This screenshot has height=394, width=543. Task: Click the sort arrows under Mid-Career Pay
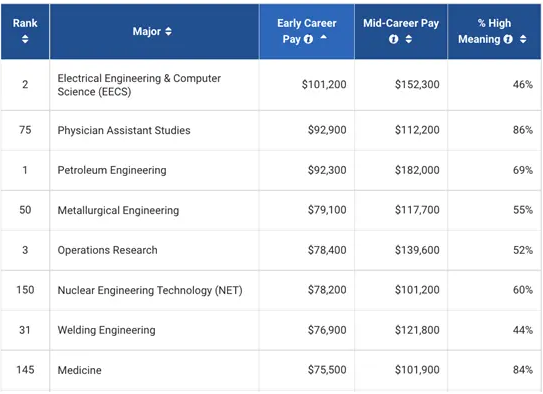[x=409, y=39]
